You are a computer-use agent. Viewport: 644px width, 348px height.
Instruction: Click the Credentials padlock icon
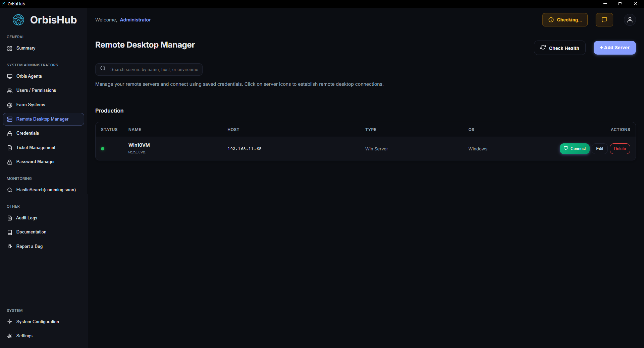pyautogui.click(x=10, y=133)
